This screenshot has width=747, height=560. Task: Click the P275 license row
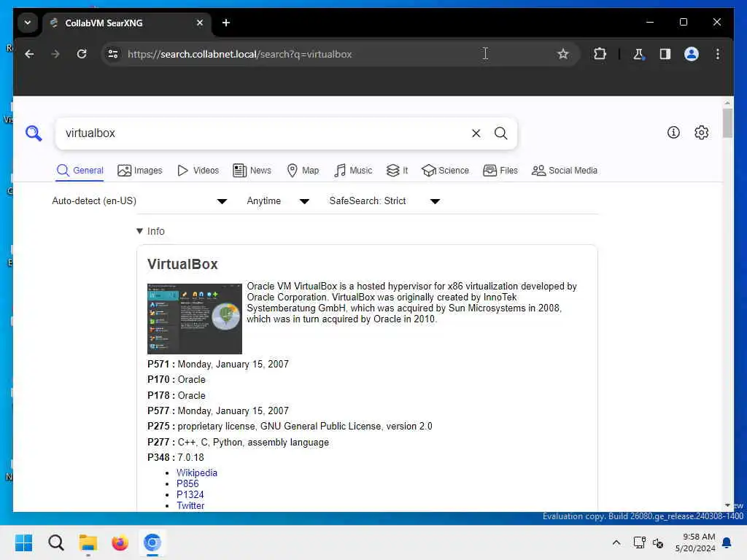(290, 427)
